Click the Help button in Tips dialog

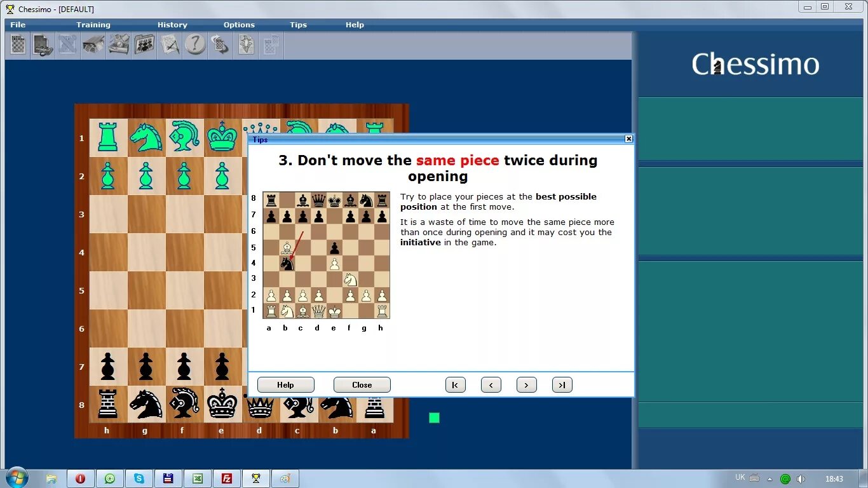point(285,384)
